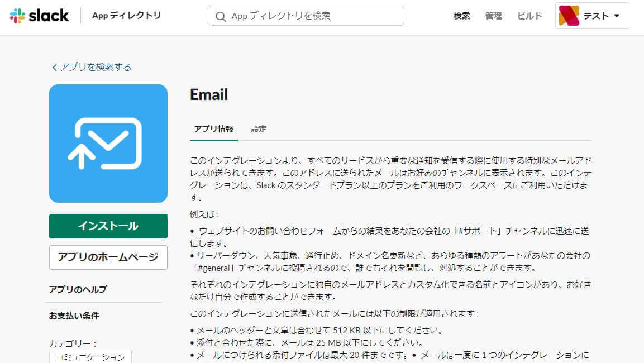Open アプリのホームページ button

108,257
